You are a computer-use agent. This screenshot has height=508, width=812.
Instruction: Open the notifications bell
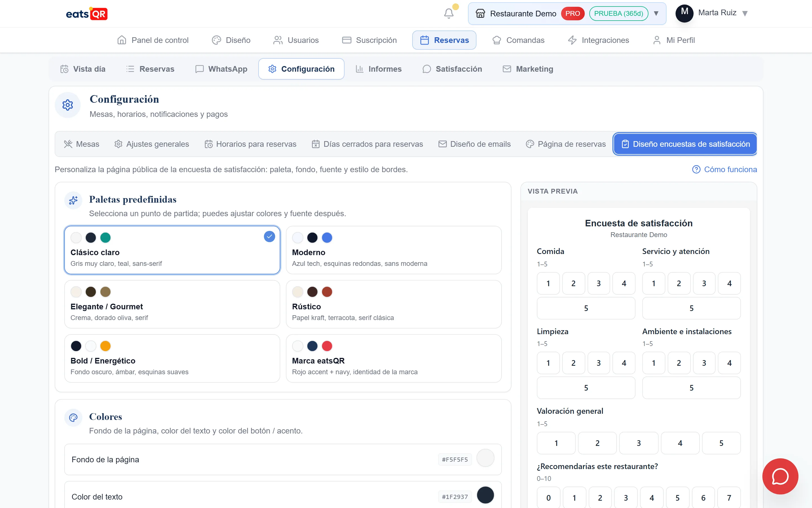pos(449,14)
